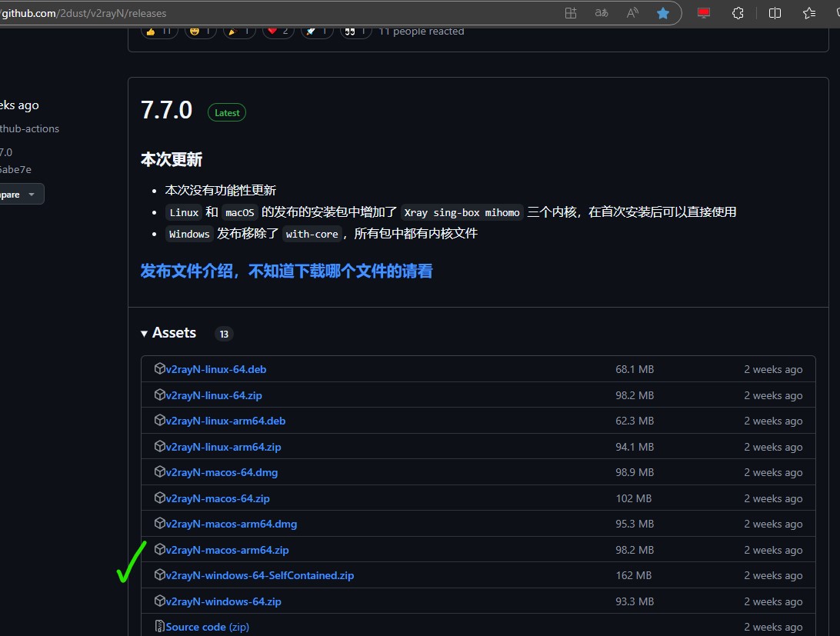
Task: Download v2rayN-windows-64-SelfContained.zip
Action: coord(260,575)
